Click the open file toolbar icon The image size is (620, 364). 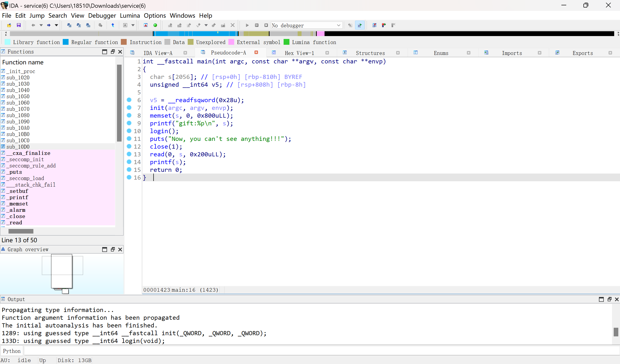tap(9, 25)
